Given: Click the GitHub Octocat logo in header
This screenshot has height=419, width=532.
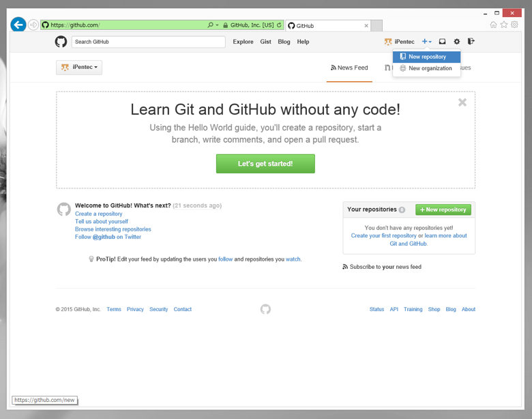Looking at the screenshot, I should (61, 42).
